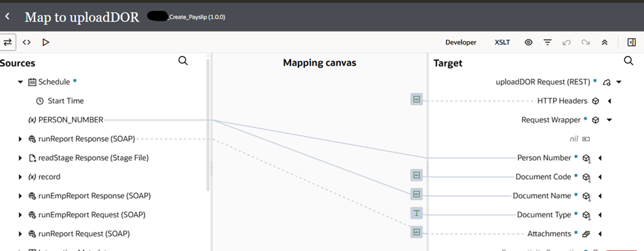The width and height of the screenshot is (644, 251).
Task: Collapse uploadDOR Request (REST) target
Action: [x=619, y=82]
